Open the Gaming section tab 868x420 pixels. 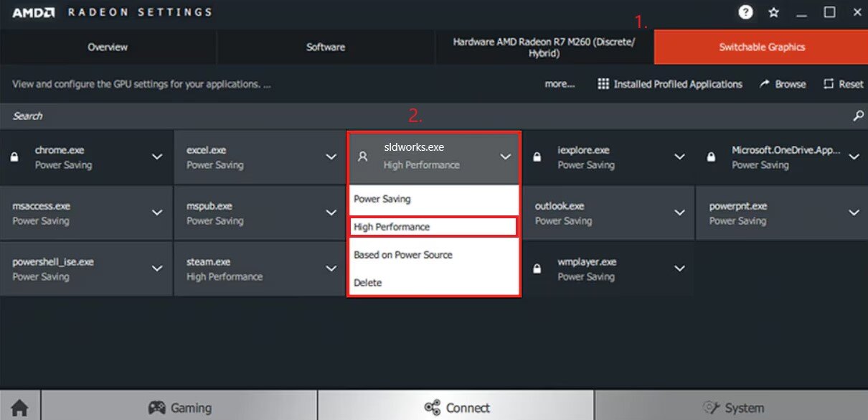[x=179, y=408]
